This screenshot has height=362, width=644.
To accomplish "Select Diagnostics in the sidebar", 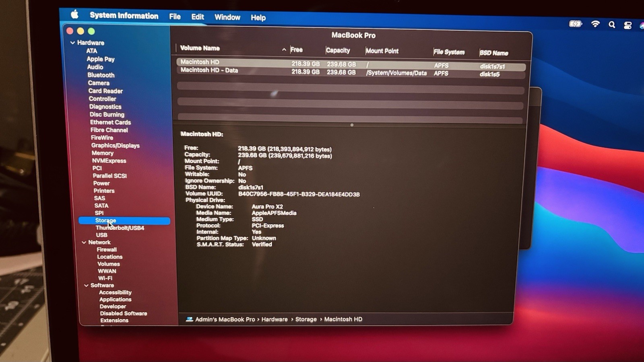I will 105,107.
